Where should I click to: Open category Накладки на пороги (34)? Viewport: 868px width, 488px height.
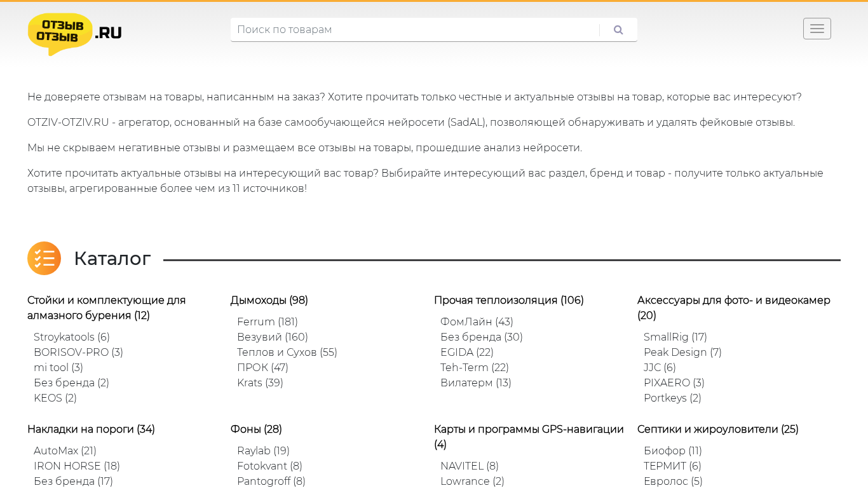tap(91, 429)
